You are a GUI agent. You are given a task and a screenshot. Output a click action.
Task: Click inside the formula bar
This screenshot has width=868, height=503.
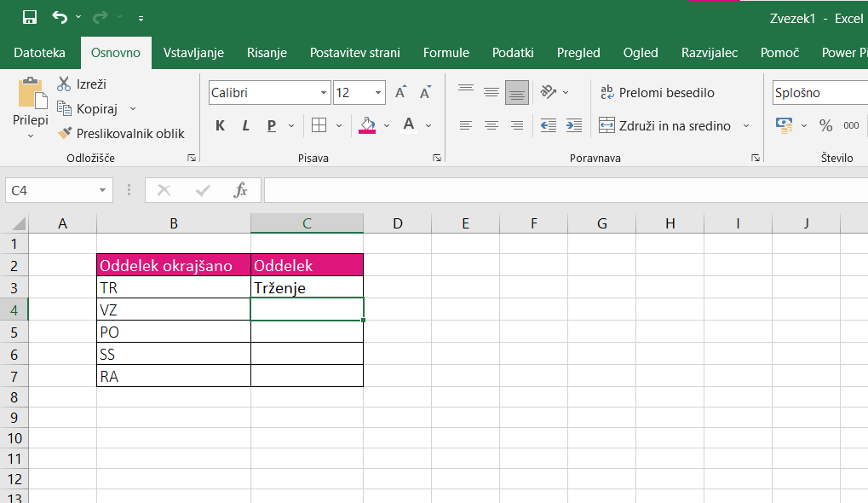tap(566, 191)
